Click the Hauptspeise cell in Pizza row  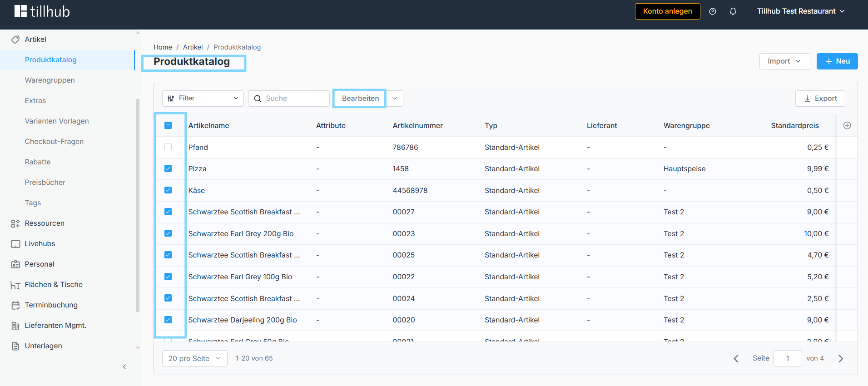pos(684,169)
